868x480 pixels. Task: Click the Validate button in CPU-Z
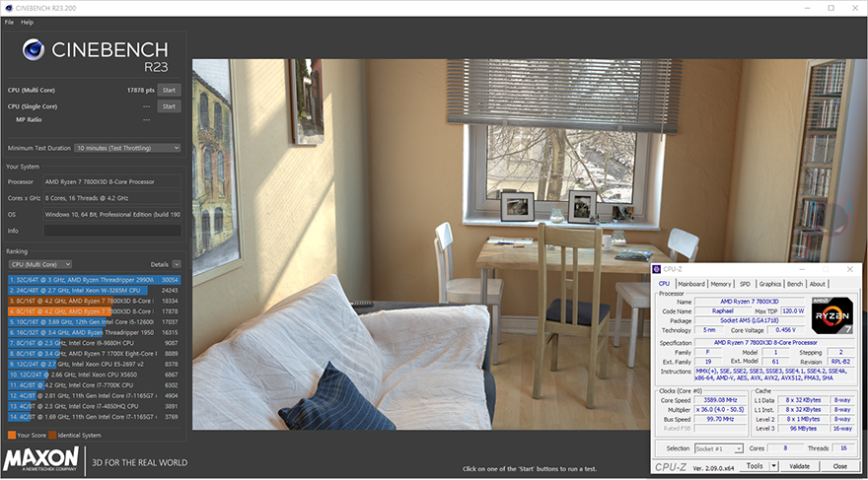coord(799,466)
